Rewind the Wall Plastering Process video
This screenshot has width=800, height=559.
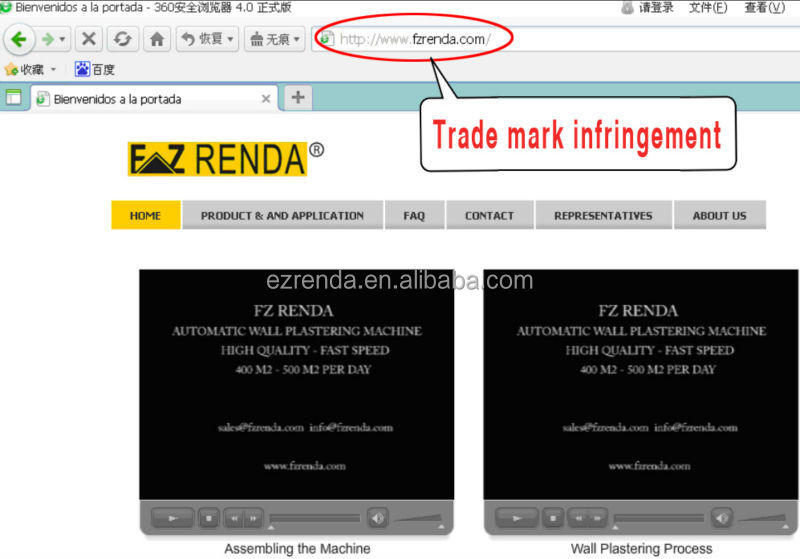coord(579,518)
